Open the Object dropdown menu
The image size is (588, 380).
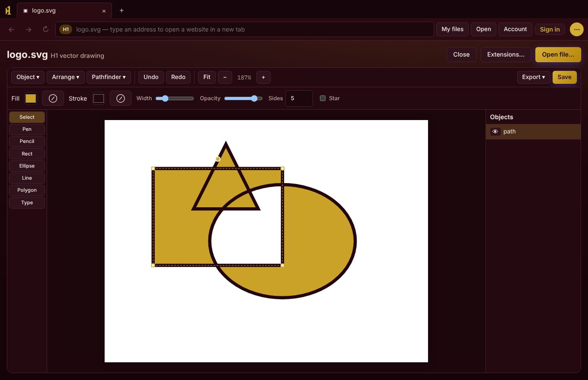(28, 77)
